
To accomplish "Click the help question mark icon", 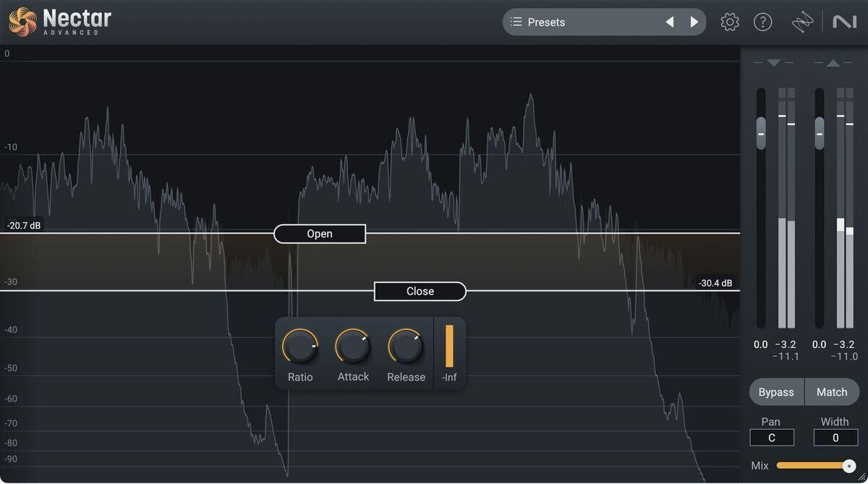I will click(x=763, y=22).
